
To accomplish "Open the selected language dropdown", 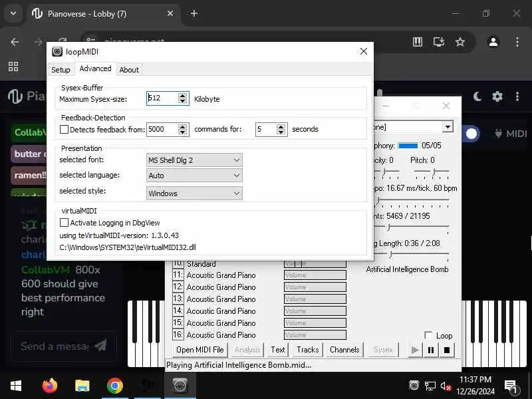I will pos(194,176).
